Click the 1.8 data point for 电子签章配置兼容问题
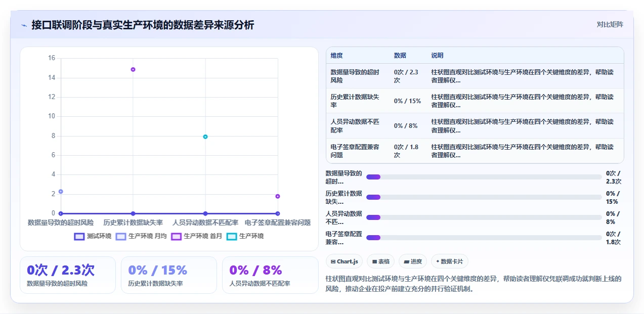The image size is (644, 314). pos(278,196)
